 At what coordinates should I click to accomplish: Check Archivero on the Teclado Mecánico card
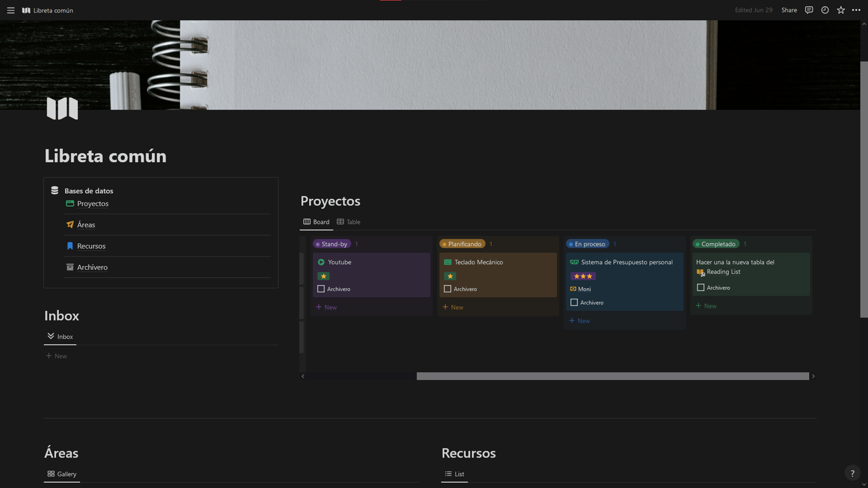(448, 289)
